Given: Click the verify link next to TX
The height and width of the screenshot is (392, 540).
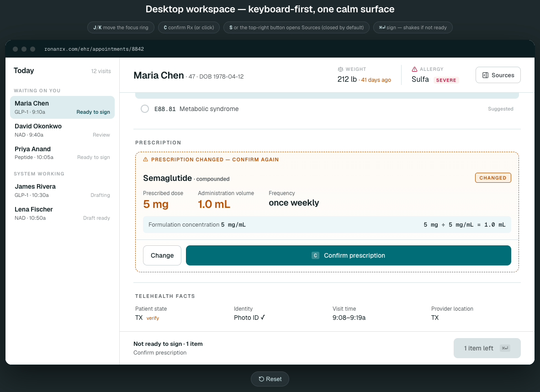Looking at the screenshot, I should click(x=153, y=318).
